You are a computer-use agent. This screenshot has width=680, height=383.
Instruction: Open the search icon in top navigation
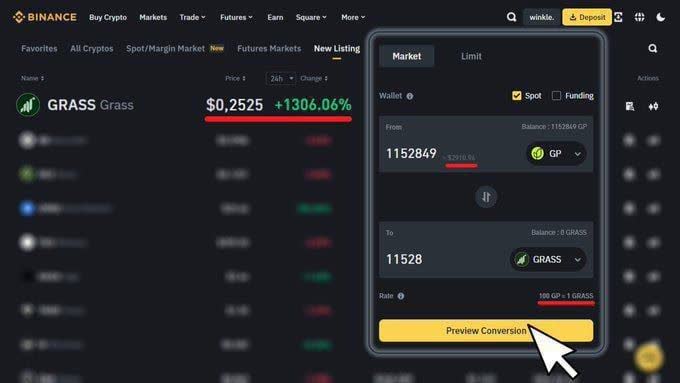coord(511,17)
